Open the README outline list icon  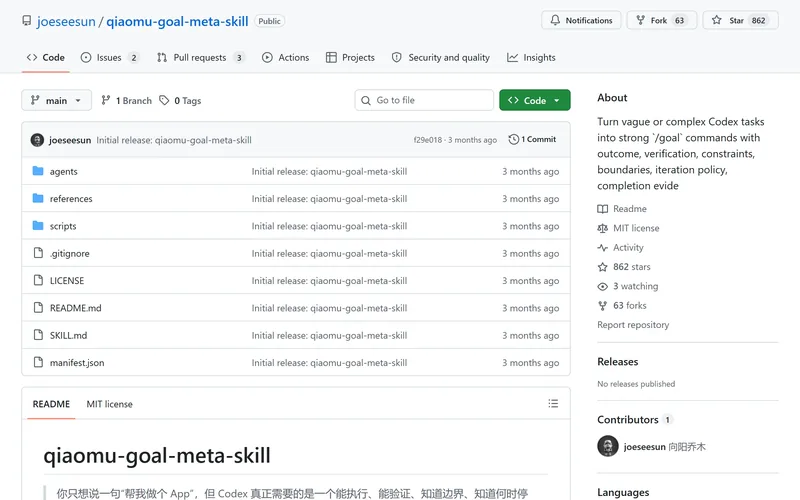pyautogui.click(x=553, y=404)
